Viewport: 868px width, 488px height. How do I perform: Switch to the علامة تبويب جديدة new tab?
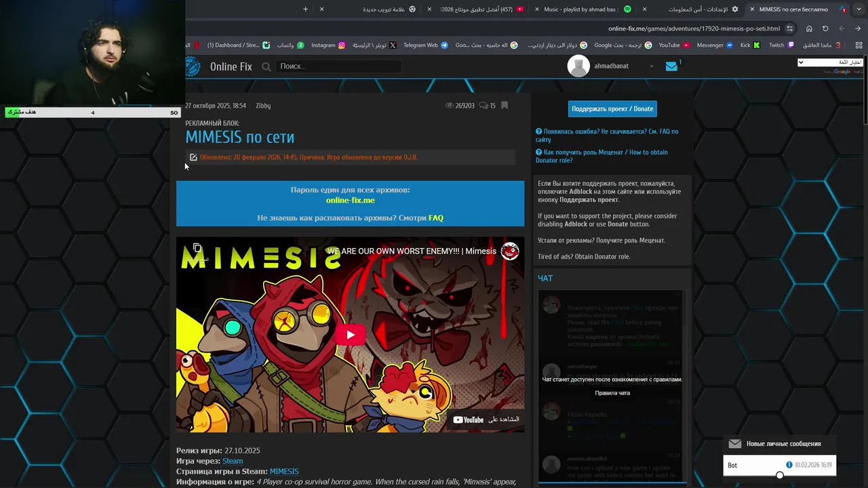pyautogui.click(x=370, y=9)
